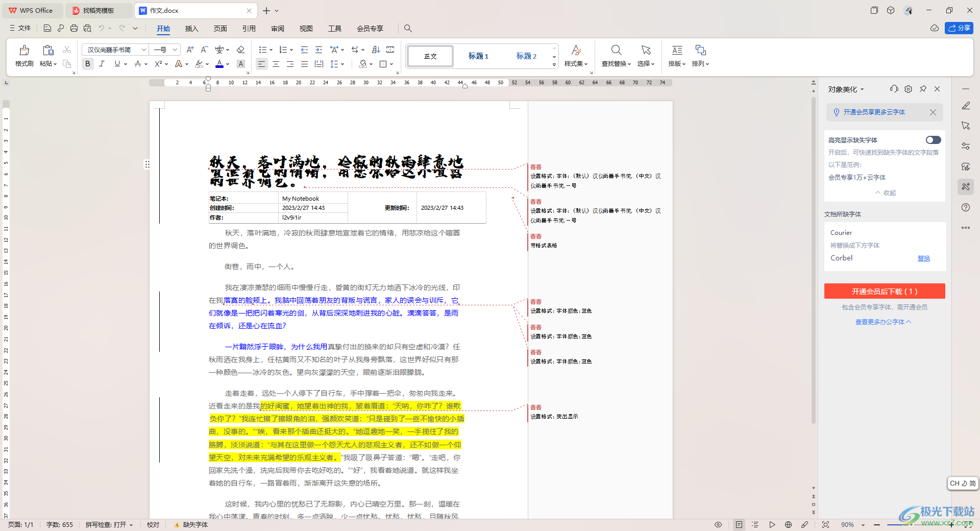The image size is (980, 531).
Task: Click the search icon beside the ribbon tabs
Action: [408, 28]
